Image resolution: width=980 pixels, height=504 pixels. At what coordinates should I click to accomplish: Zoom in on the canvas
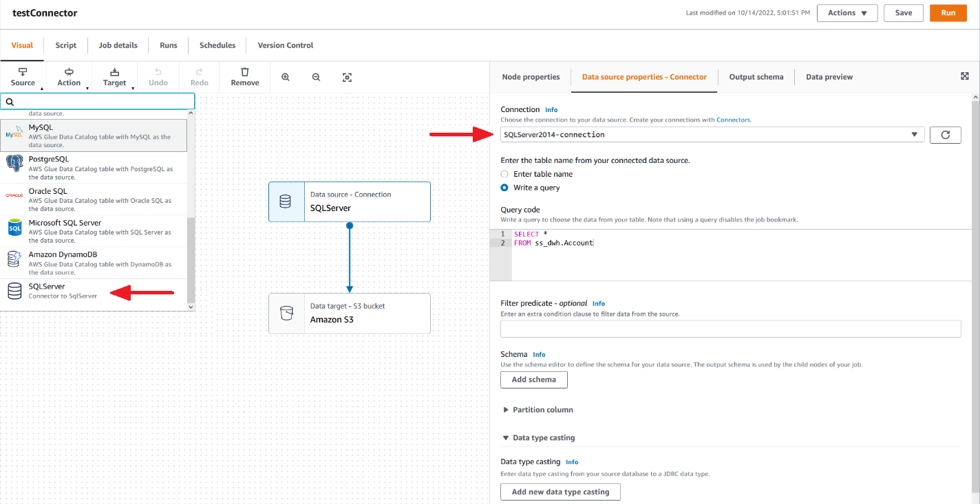click(286, 77)
